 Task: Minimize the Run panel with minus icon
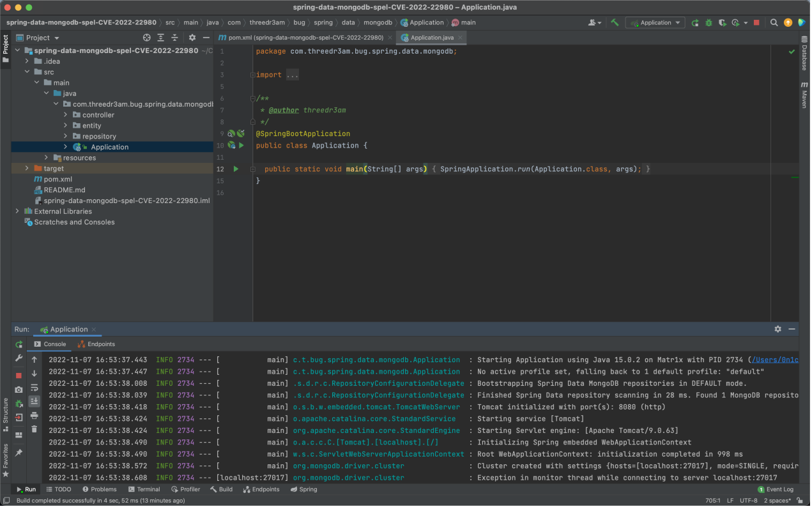pyautogui.click(x=792, y=329)
